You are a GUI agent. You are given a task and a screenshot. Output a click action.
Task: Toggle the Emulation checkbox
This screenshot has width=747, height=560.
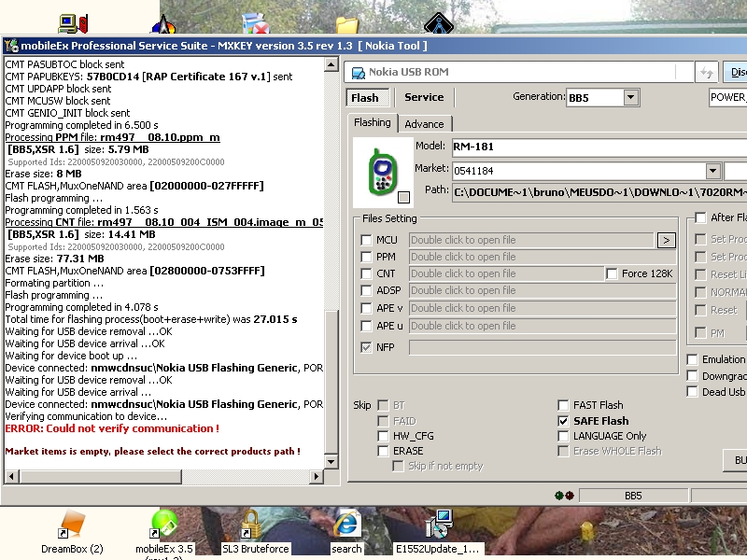pyautogui.click(x=692, y=359)
